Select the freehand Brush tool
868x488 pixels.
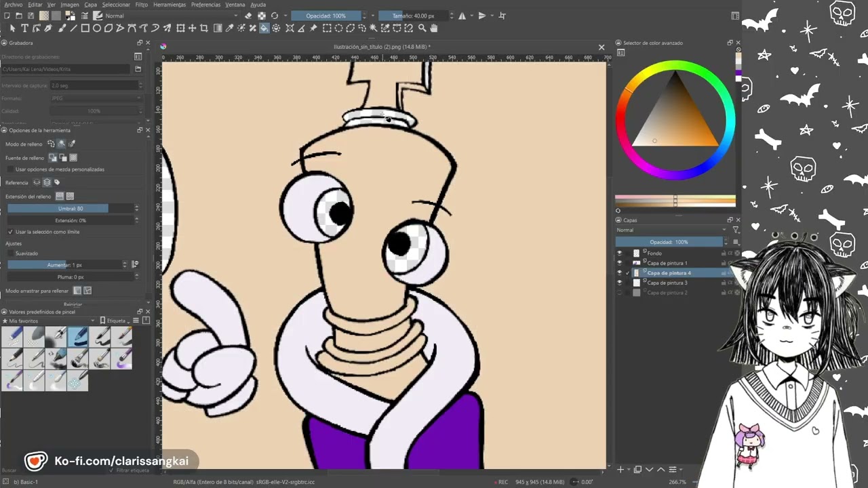point(61,28)
